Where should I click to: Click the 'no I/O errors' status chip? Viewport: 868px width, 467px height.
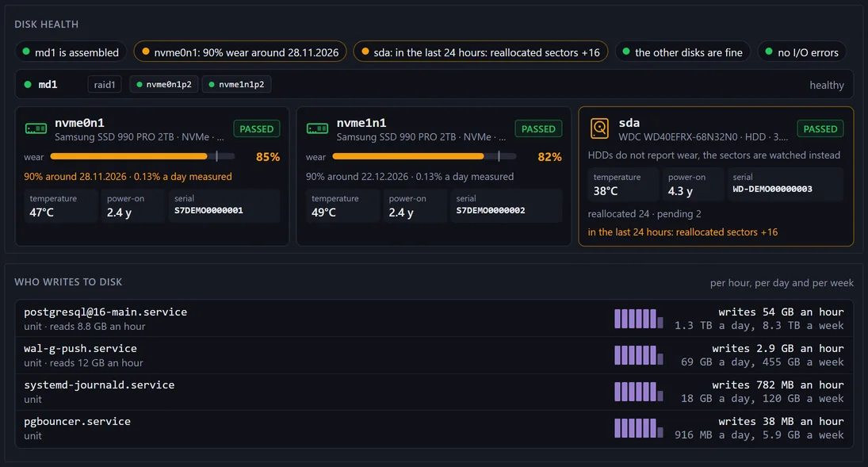801,52
